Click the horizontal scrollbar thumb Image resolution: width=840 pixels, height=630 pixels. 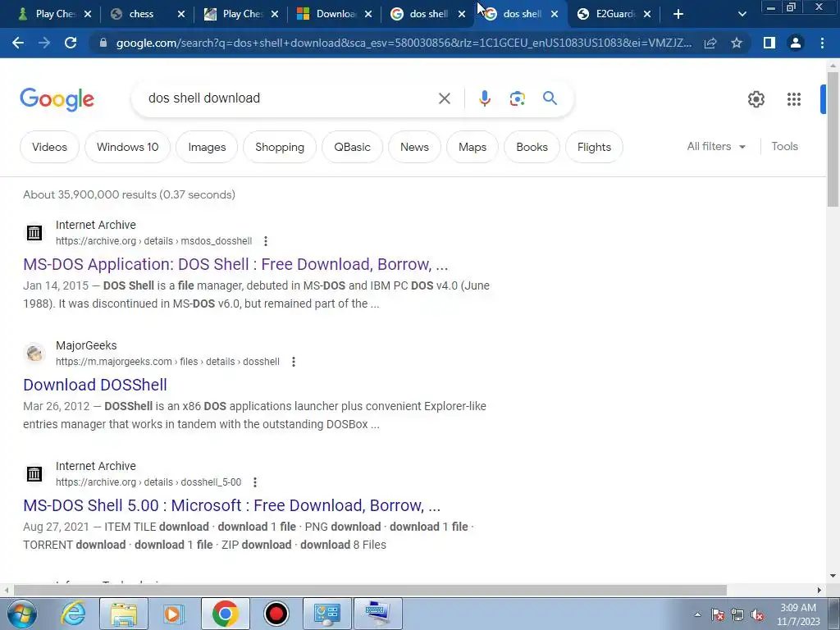(x=370, y=591)
